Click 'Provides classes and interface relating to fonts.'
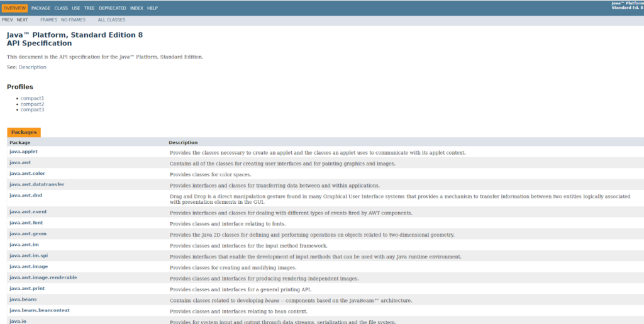The height and width of the screenshot is (324, 644). click(x=228, y=224)
